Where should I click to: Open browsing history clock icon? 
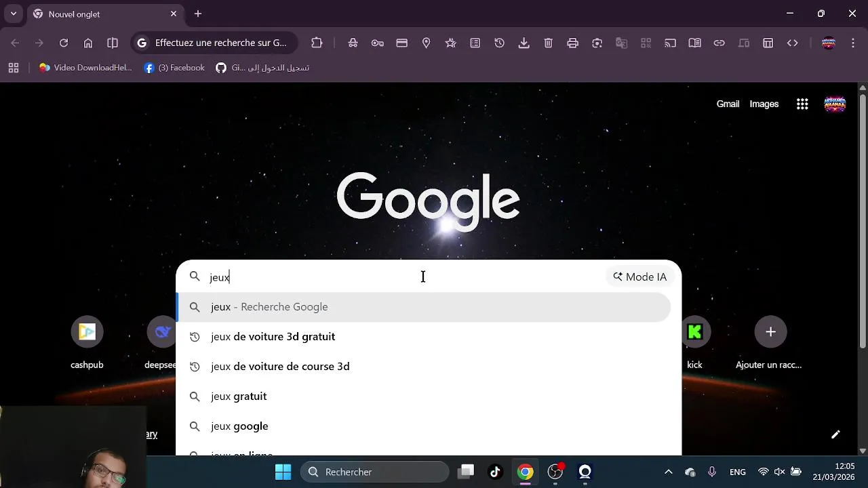500,43
